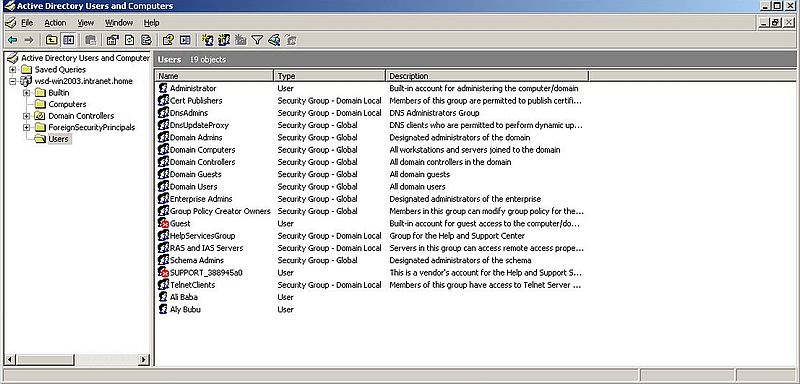
Task: Expand the Builtin container
Action: (27, 93)
